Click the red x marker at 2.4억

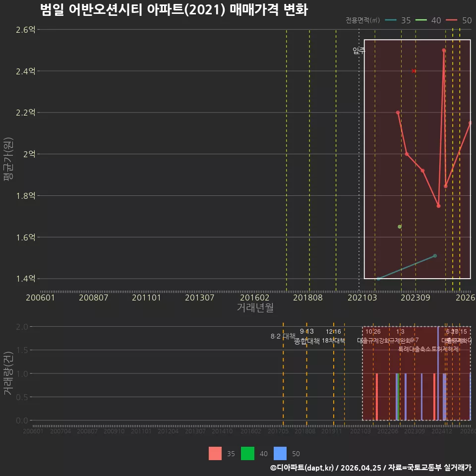[x=414, y=71]
